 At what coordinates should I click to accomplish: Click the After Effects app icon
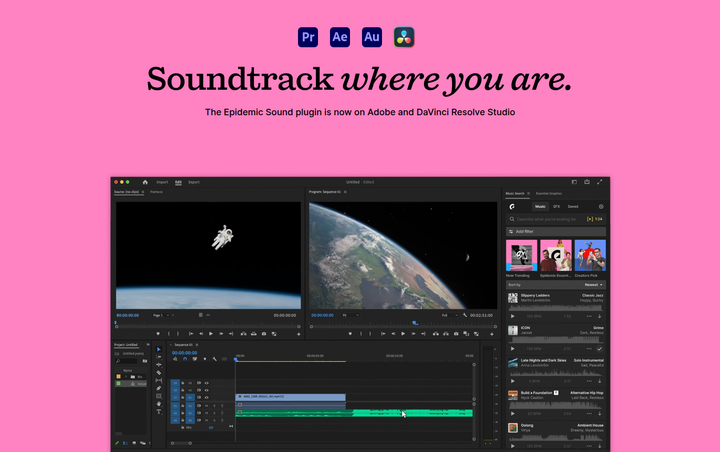pos(340,37)
